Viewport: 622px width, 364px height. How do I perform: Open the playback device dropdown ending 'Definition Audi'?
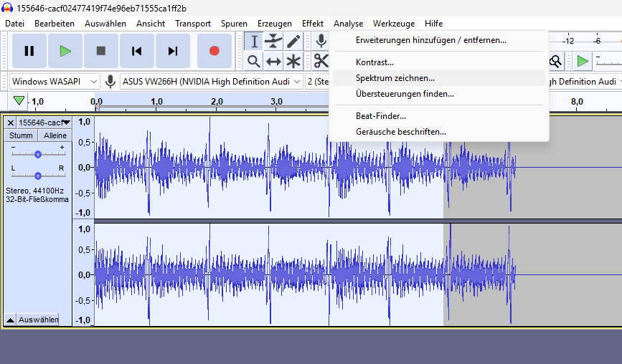[585, 82]
